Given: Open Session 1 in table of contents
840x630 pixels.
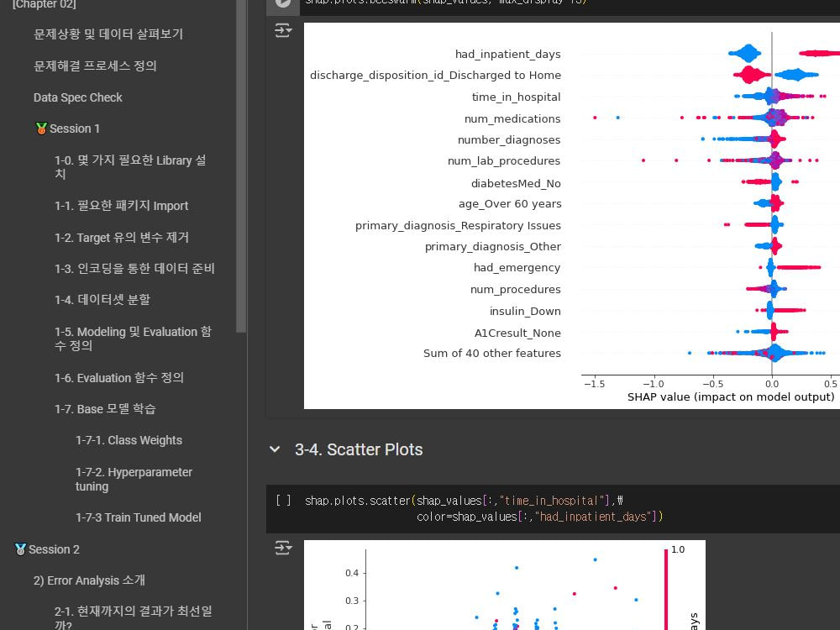Looking at the screenshot, I should (67, 129).
